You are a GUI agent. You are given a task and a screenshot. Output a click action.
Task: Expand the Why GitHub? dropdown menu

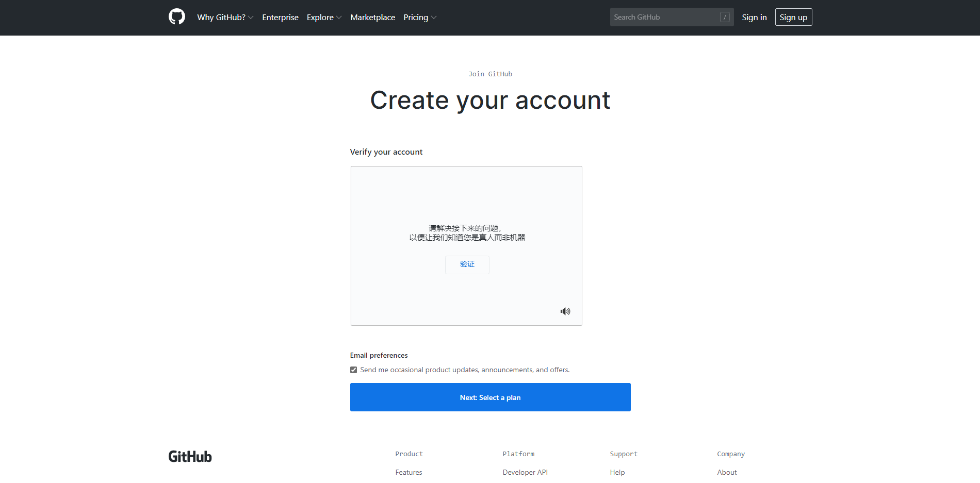pyautogui.click(x=225, y=17)
